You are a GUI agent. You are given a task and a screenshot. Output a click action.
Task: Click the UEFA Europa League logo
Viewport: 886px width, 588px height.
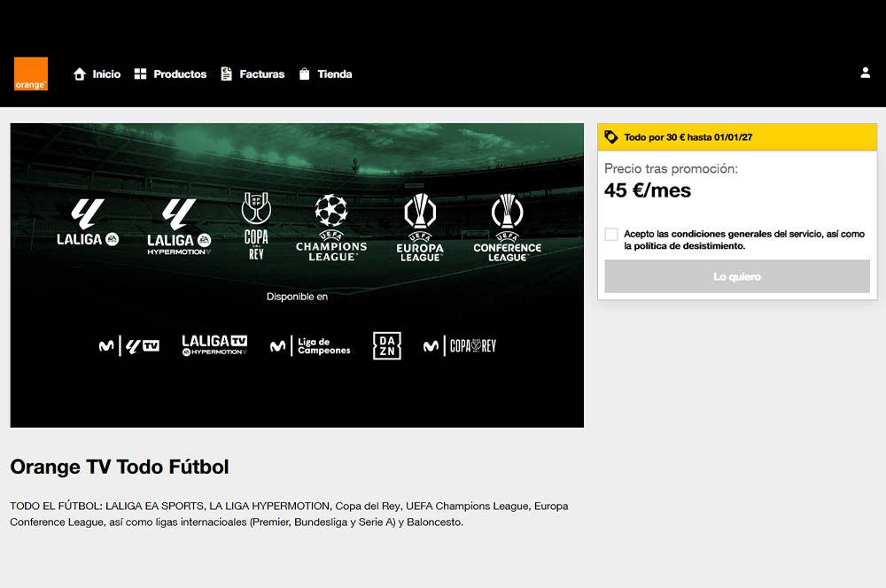(420, 228)
